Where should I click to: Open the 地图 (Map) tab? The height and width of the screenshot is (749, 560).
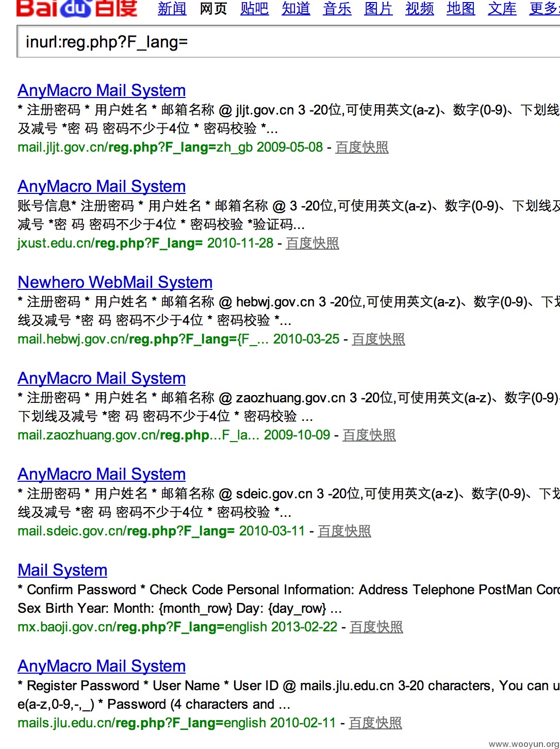click(x=461, y=8)
